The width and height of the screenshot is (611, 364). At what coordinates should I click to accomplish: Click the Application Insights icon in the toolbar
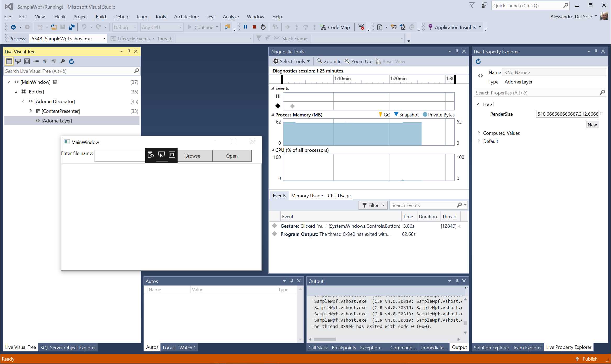click(430, 27)
